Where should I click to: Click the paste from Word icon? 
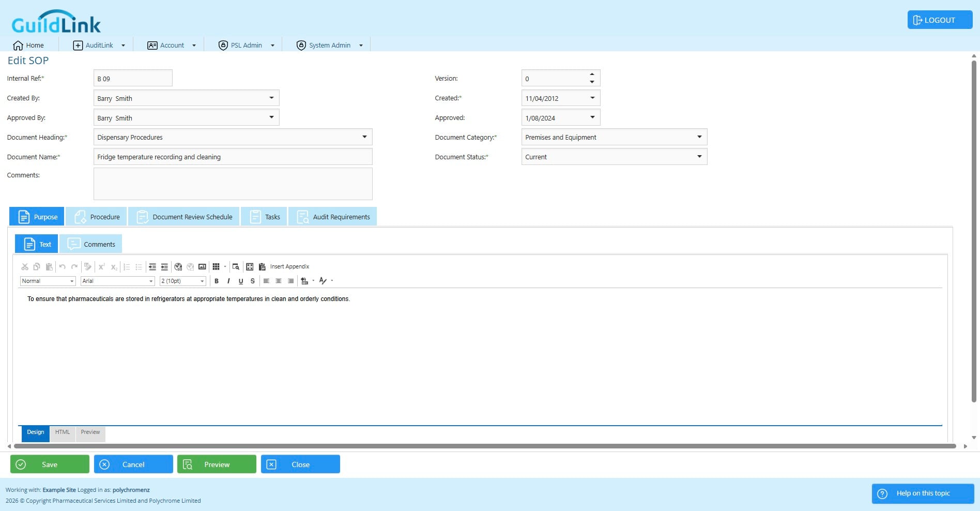coord(262,267)
